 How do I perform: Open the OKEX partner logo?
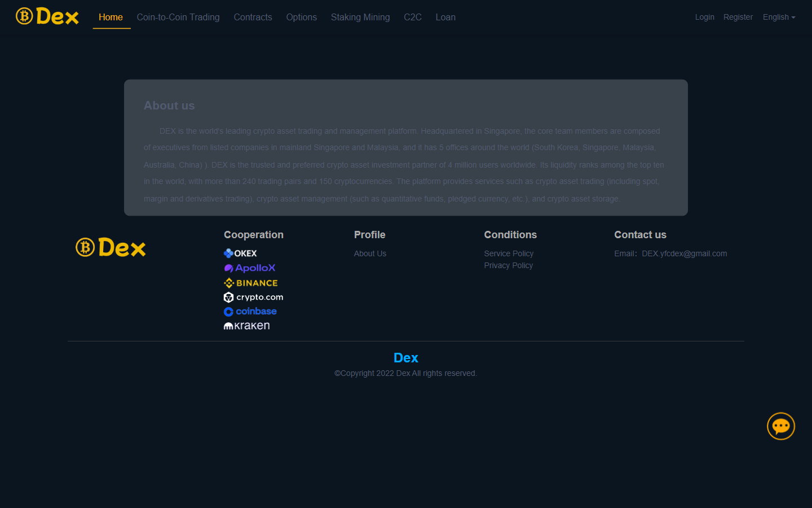[x=240, y=253]
